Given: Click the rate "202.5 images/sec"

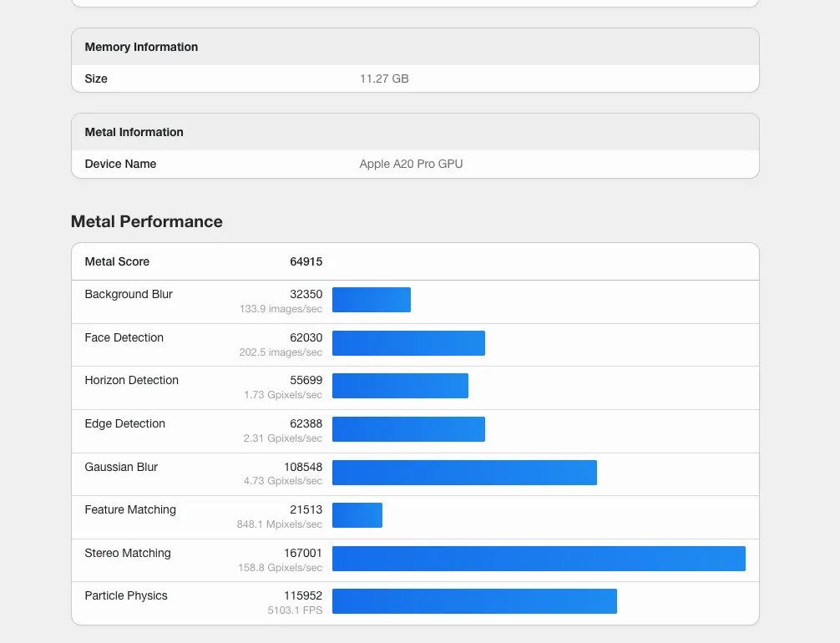Looking at the screenshot, I should [281, 352].
